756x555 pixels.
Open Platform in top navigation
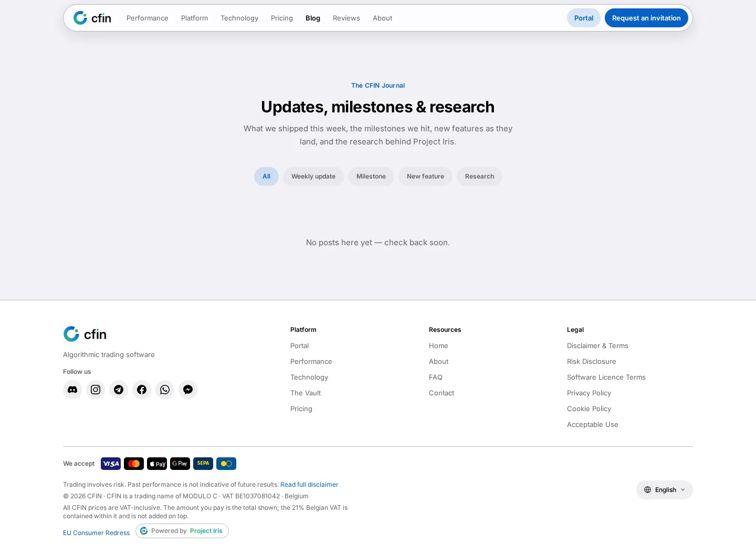(195, 18)
